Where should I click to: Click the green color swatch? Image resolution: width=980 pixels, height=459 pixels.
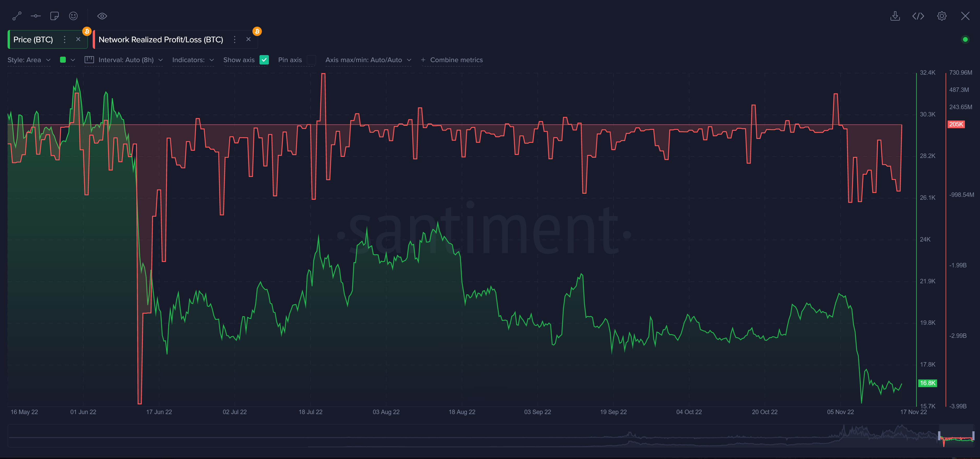point(63,60)
